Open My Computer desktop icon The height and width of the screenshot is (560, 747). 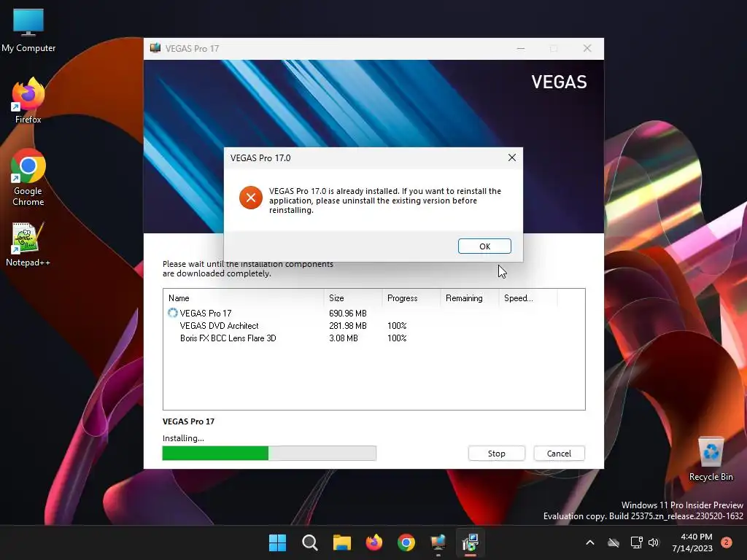point(28,31)
